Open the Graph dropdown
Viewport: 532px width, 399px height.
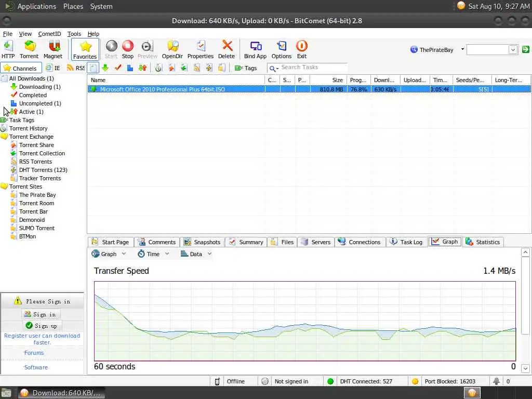point(109,254)
